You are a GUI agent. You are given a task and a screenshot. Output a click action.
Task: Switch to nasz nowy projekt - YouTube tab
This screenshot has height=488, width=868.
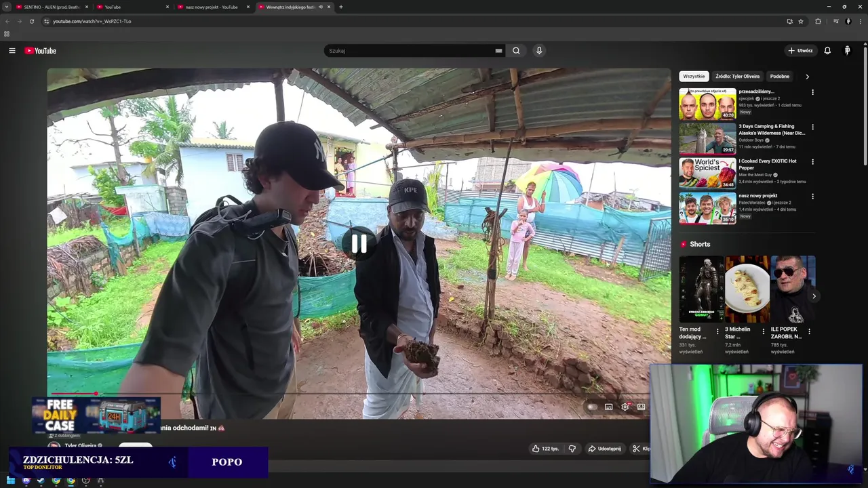[213, 7]
